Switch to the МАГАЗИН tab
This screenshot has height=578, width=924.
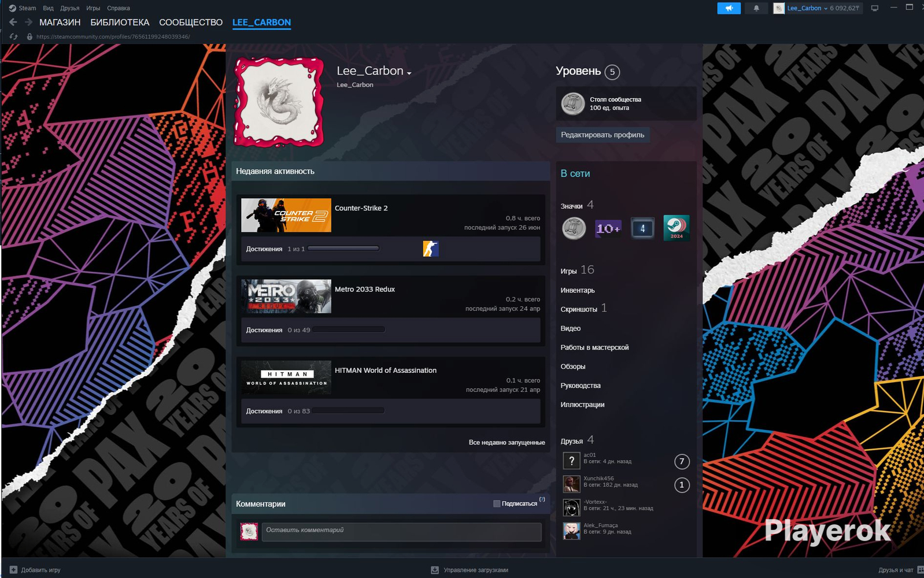pos(60,23)
